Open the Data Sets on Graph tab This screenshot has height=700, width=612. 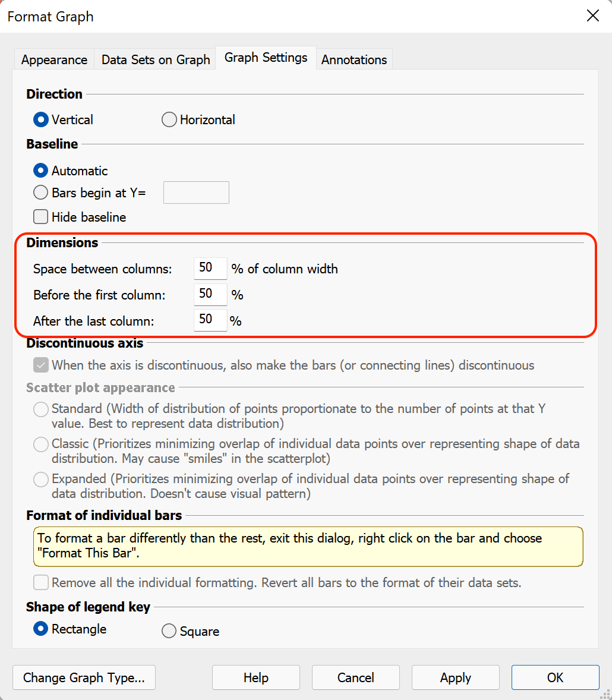point(154,59)
